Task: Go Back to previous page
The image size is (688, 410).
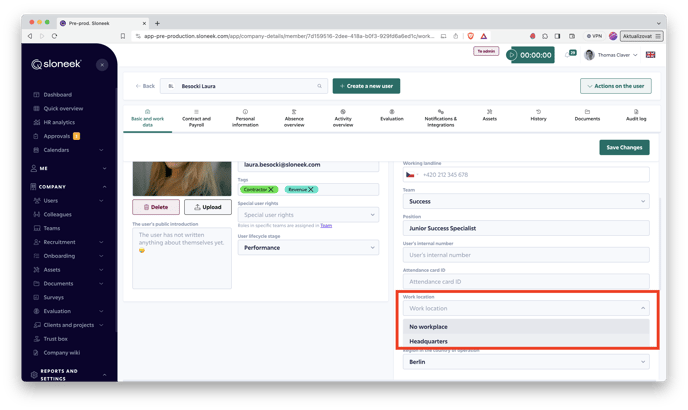Action: [x=145, y=86]
